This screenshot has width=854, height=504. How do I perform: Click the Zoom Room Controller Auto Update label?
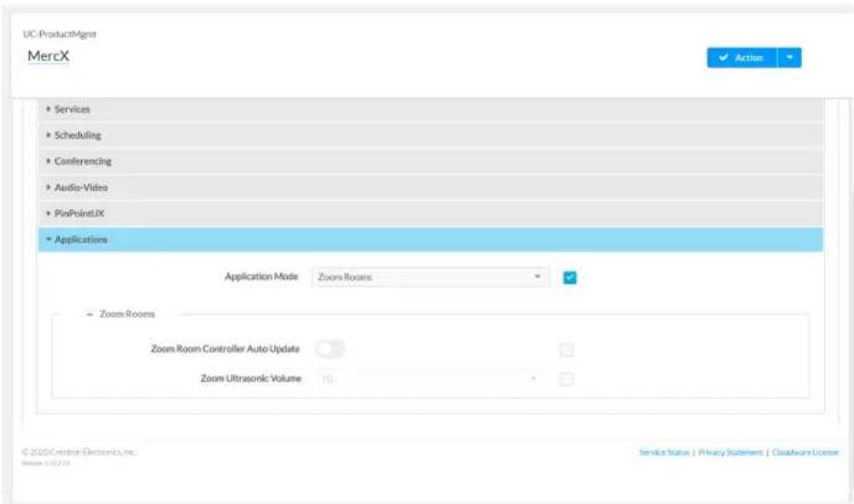[225, 349]
